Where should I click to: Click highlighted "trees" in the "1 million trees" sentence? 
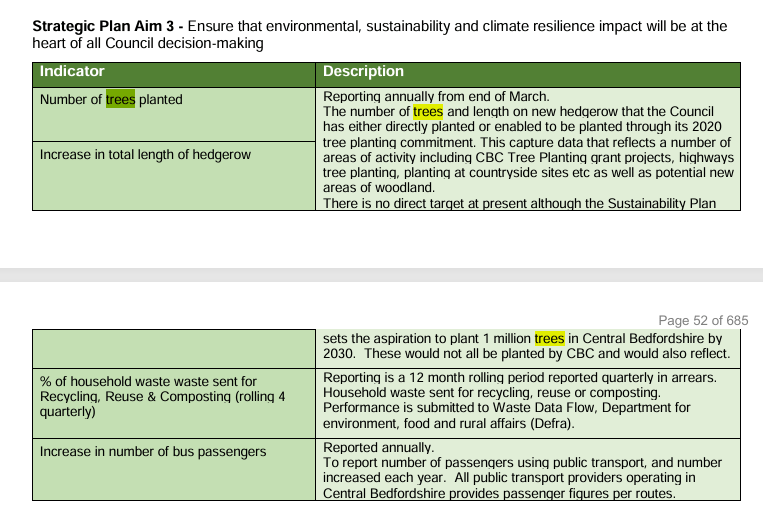(x=550, y=339)
